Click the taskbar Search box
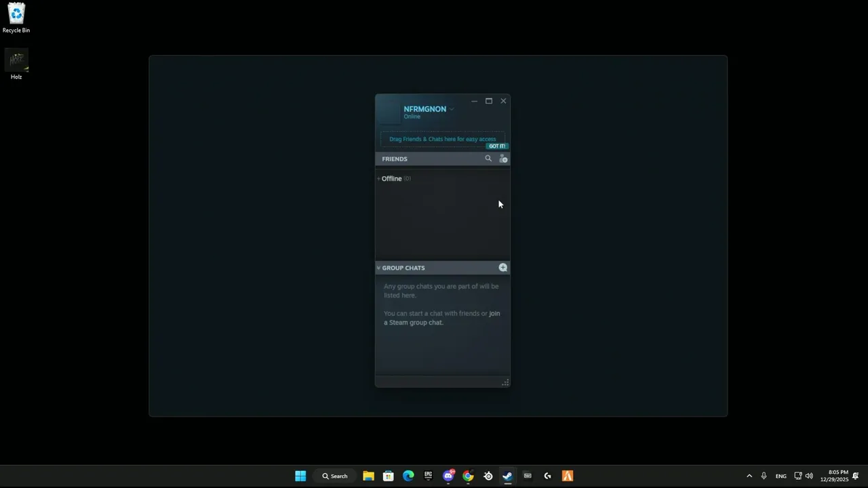The image size is (868, 488). click(x=335, y=476)
